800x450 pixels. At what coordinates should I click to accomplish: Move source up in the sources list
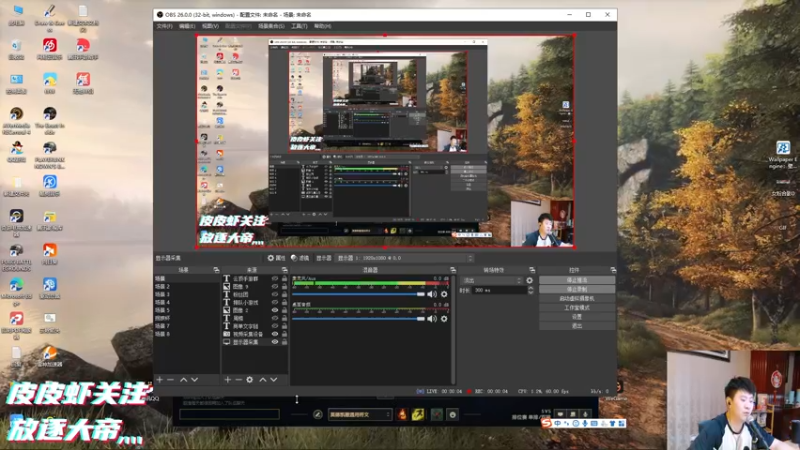[x=263, y=380]
